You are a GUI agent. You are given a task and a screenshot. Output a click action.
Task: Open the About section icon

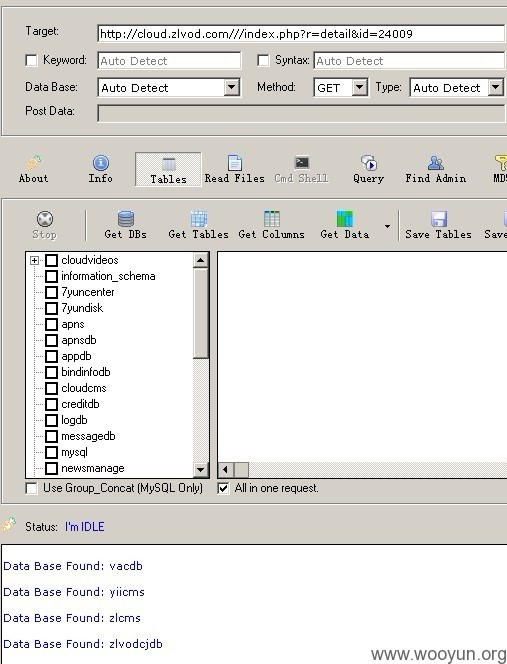coord(33,163)
